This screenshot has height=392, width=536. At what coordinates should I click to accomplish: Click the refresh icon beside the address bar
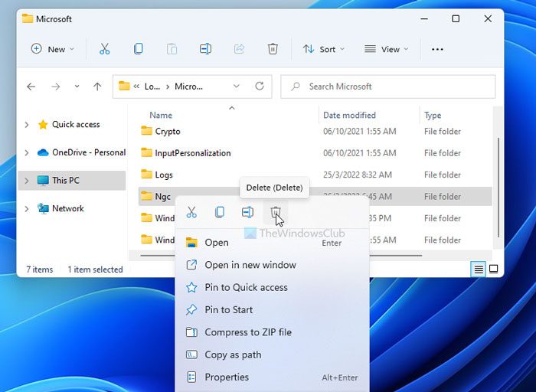coord(260,87)
